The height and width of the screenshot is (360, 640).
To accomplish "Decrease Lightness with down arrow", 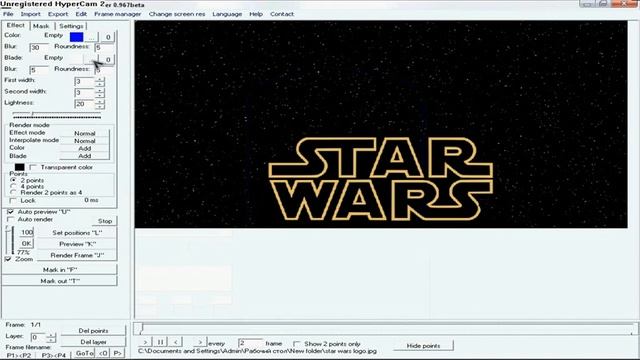I will (x=100, y=107).
